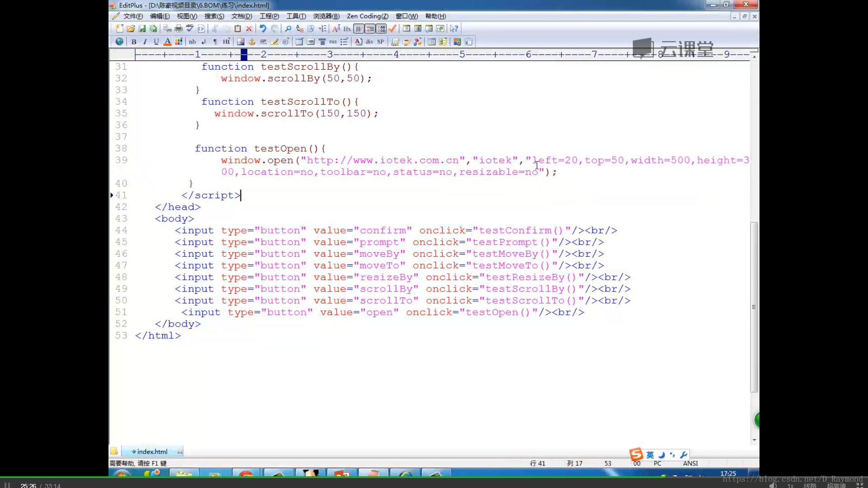Image resolution: width=868 pixels, height=488 pixels.
Task: Open the 文件(F) menu
Action: (133, 16)
